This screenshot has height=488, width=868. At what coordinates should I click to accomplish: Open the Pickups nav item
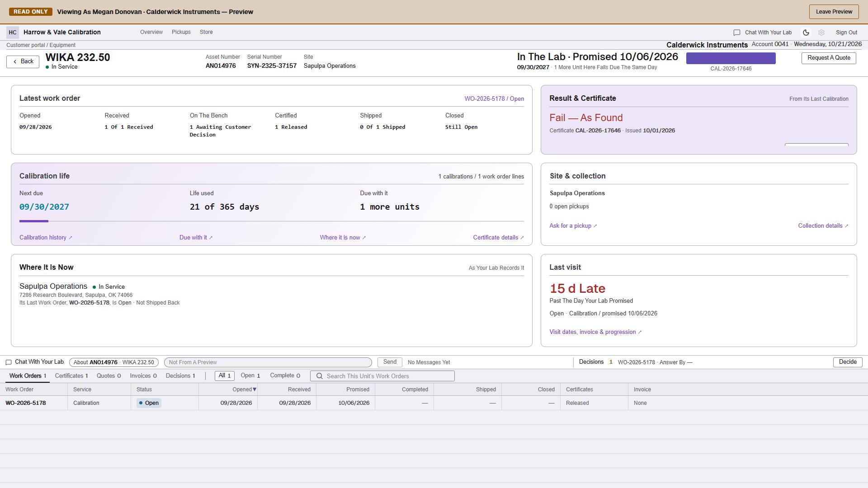coord(181,32)
